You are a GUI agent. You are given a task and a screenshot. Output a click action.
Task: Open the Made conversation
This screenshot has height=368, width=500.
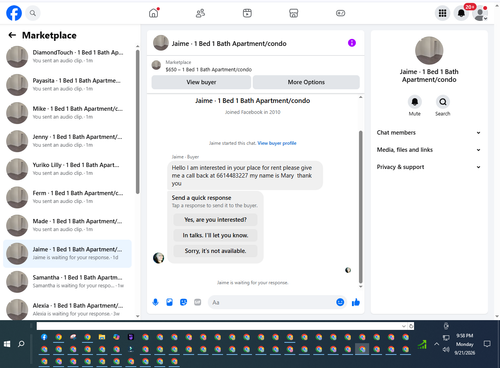click(x=68, y=225)
